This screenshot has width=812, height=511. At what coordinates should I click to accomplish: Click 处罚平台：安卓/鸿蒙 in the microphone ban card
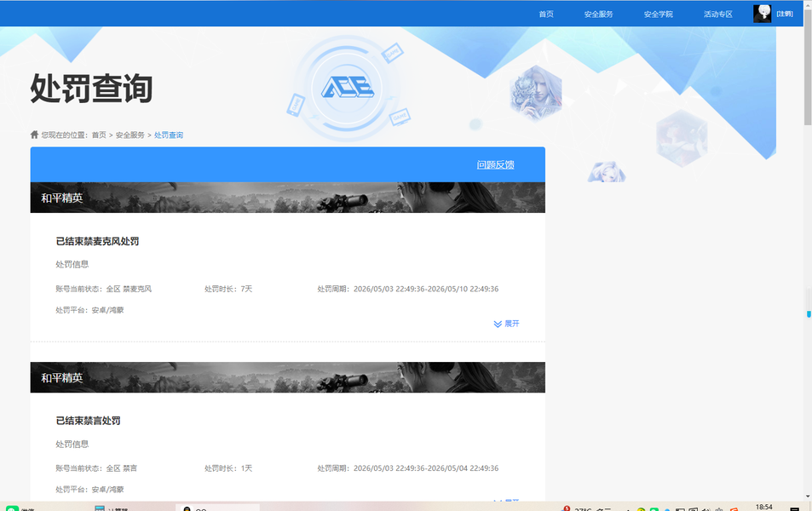89,310
